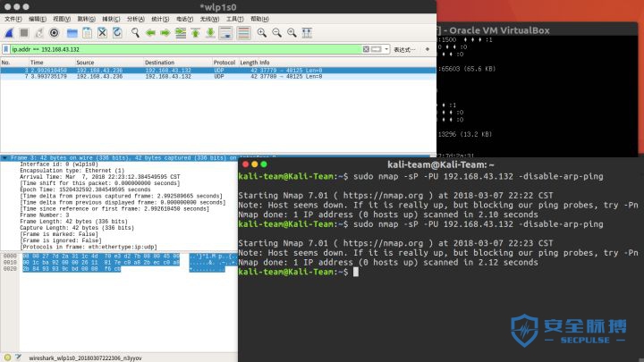The width and height of the screenshot is (644, 362).
Task: Go back to previous packet arrow
Action: point(150,33)
